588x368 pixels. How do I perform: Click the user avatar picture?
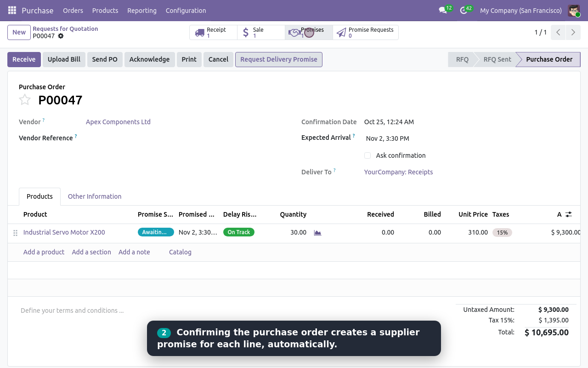coord(574,11)
